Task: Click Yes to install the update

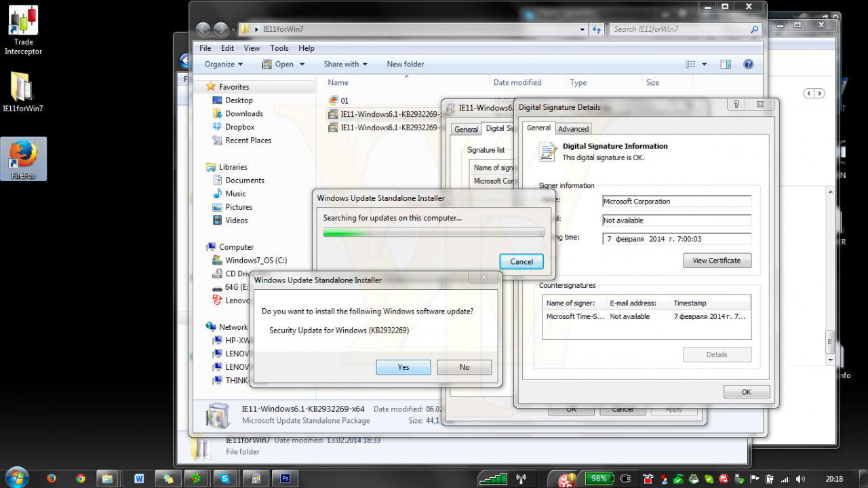Action: pyautogui.click(x=403, y=367)
